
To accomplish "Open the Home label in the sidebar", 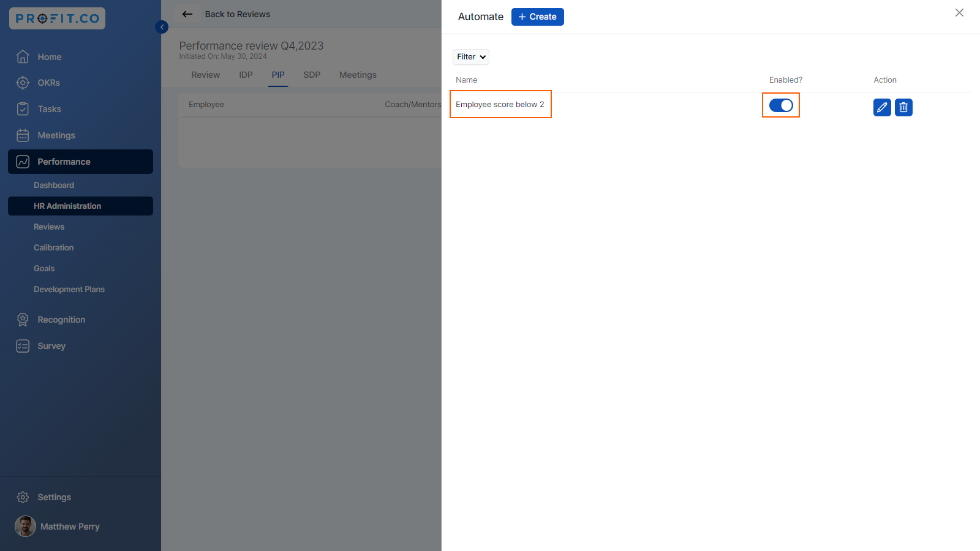I will (50, 57).
